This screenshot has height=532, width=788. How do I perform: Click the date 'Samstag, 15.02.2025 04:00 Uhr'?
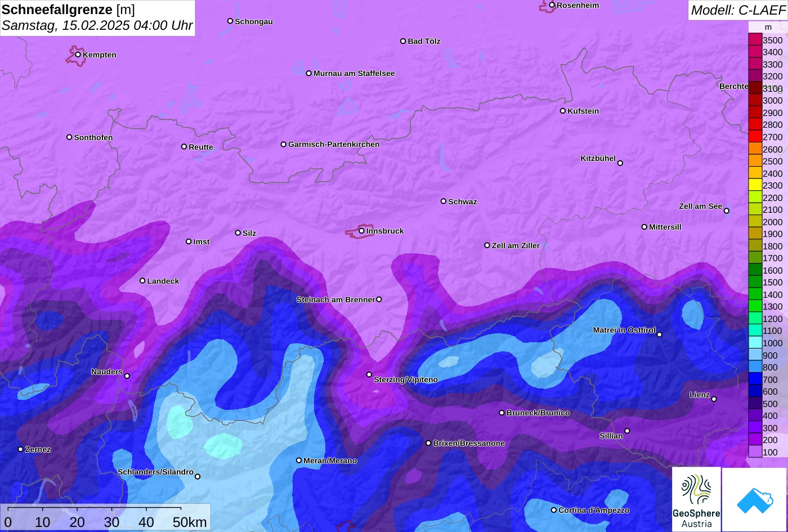(97, 25)
